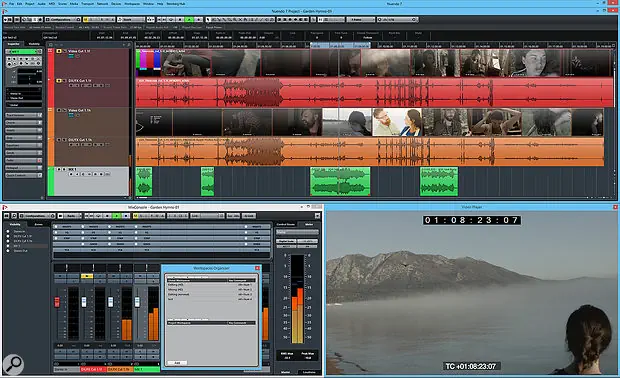This screenshot has width=620, height=378.
Task: Select Editing (HD) workspace row
Action: [x=211, y=284]
